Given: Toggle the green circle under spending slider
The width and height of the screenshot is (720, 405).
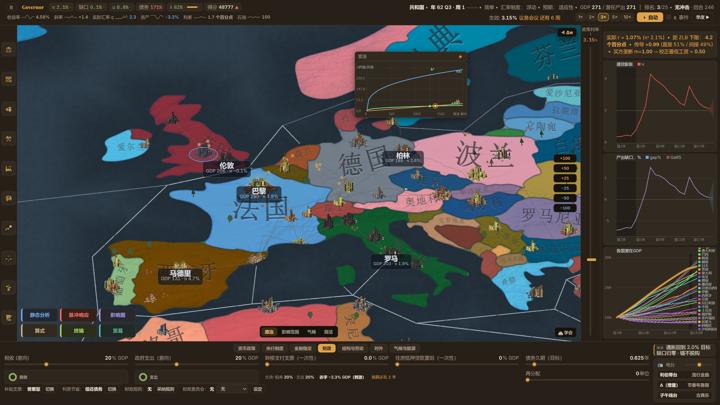Looking at the screenshot, I should 143,377.
